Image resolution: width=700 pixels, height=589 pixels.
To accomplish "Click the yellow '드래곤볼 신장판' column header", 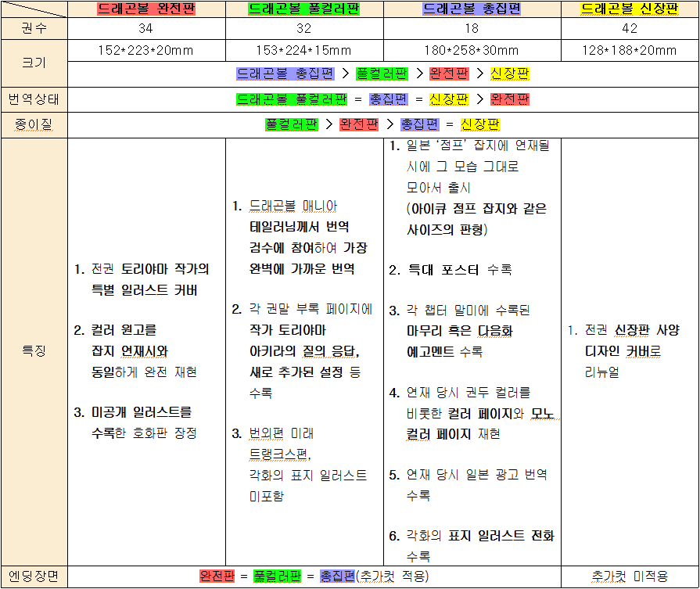I will pos(630,9).
